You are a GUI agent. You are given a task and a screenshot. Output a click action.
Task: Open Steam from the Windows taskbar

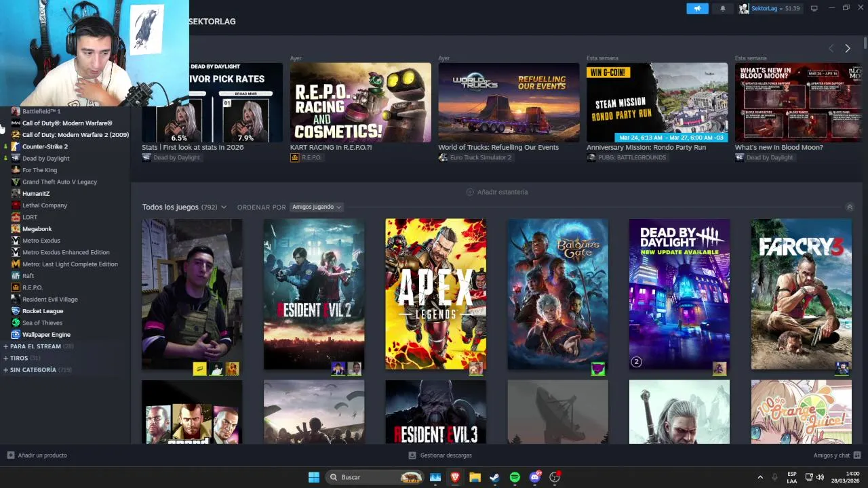[495, 477]
